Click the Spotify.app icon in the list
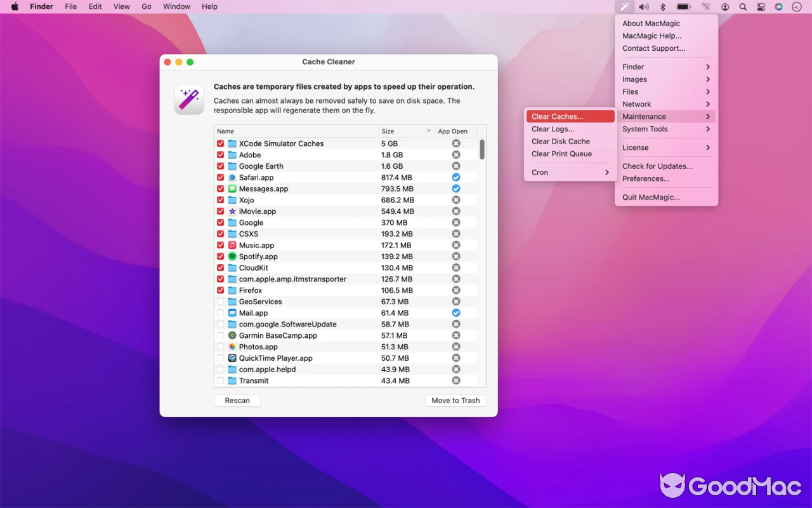Viewport: 812px width, 508px height. 231,257
